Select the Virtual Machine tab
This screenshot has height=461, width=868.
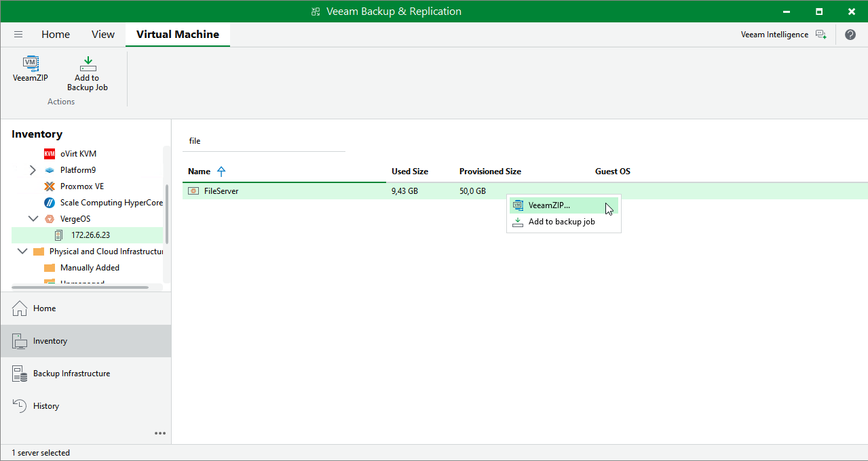(x=178, y=34)
